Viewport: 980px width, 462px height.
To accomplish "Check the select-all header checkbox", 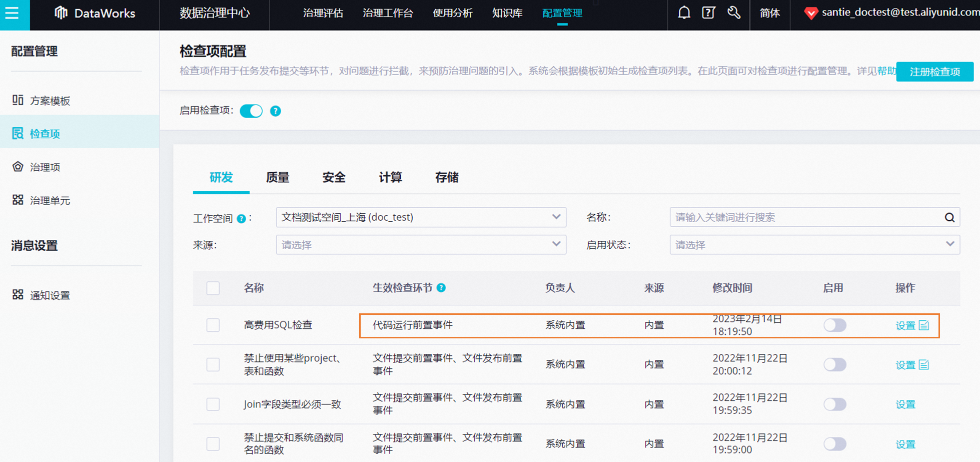I will click(x=213, y=288).
